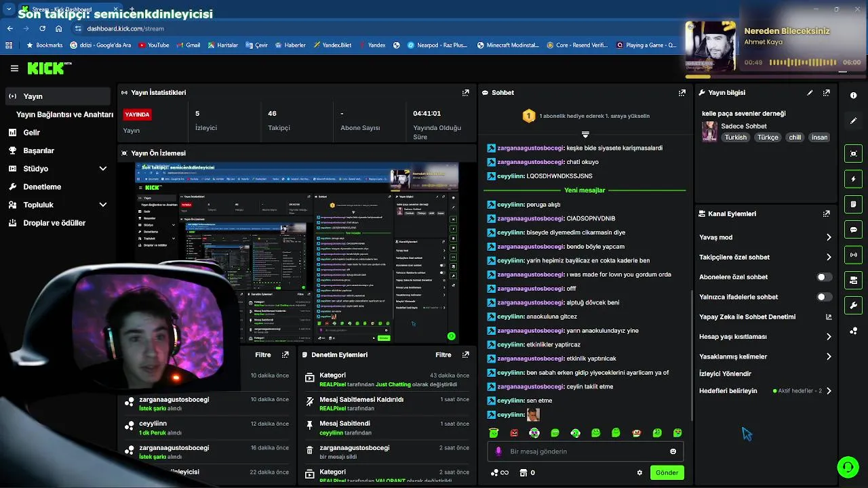Open the Filtre dropdown in Denetim Eylemleri
This screenshot has width=868, height=488.
[443, 354]
